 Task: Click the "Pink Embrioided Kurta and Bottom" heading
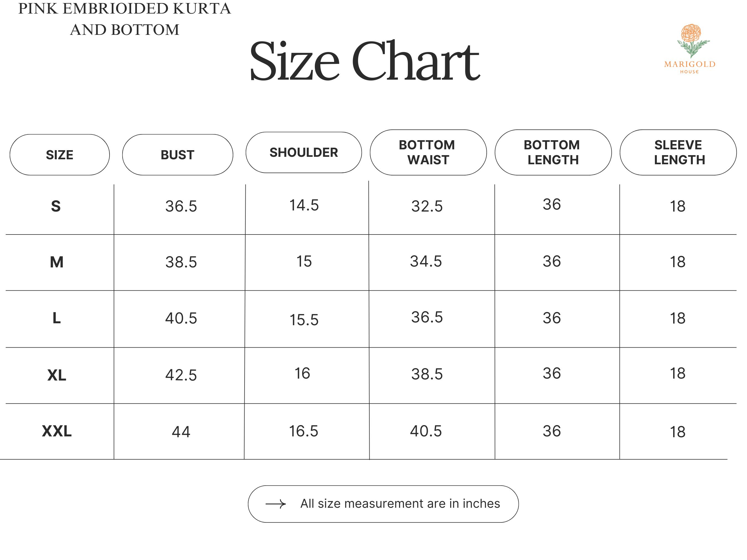[124, 19]
